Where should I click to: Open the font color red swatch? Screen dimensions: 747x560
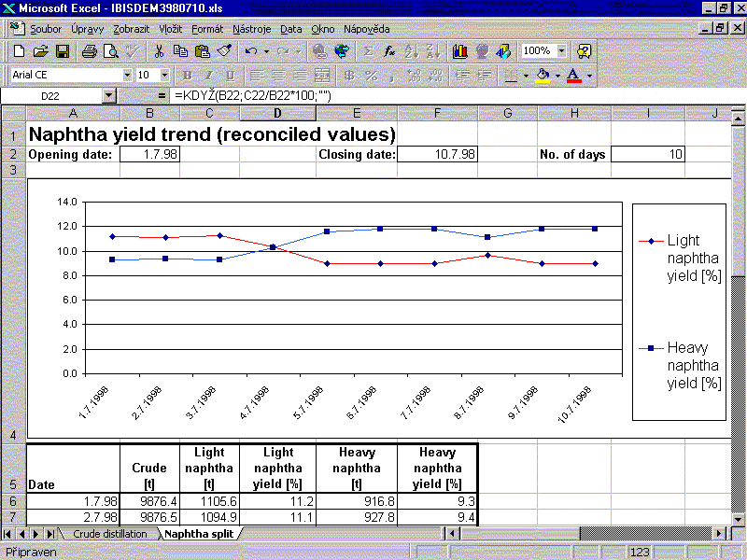pos(573,75)
